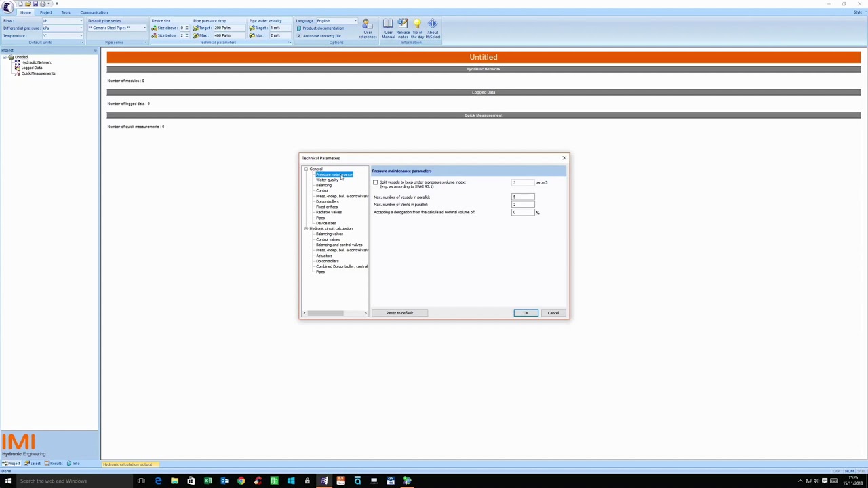Click Size below stepper arrows
Screen dimensions: 868x488
coord(187,35)
